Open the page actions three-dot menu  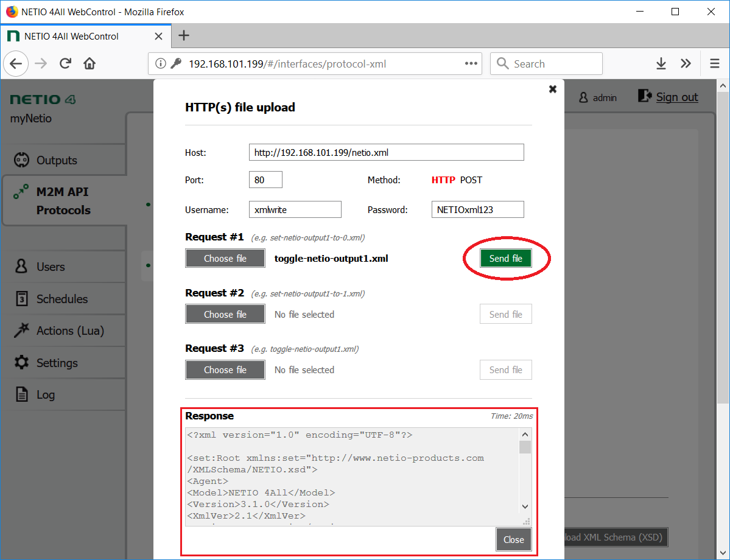coord(471,64)
